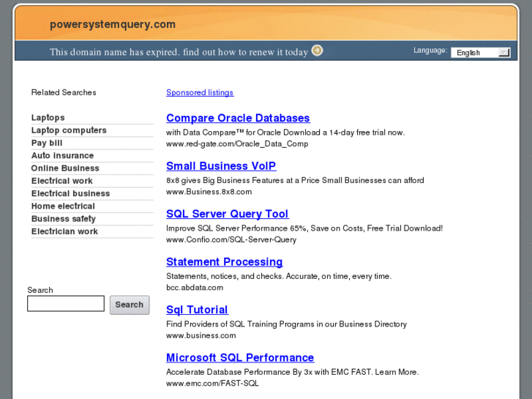Image resolution: width=532 pixels, height=399 pixels.
Task: Click the domain expired renewal notice
Action: click(x=179, y=52)
